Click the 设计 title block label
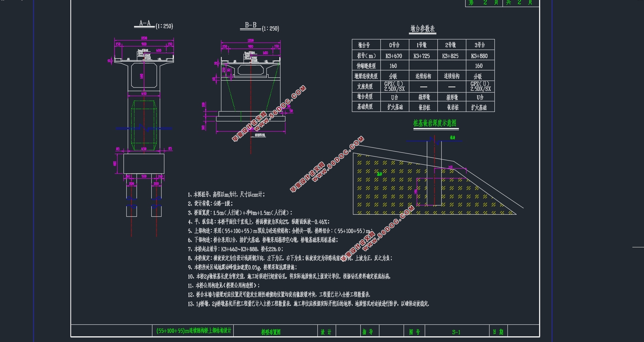 coord(326,332)
